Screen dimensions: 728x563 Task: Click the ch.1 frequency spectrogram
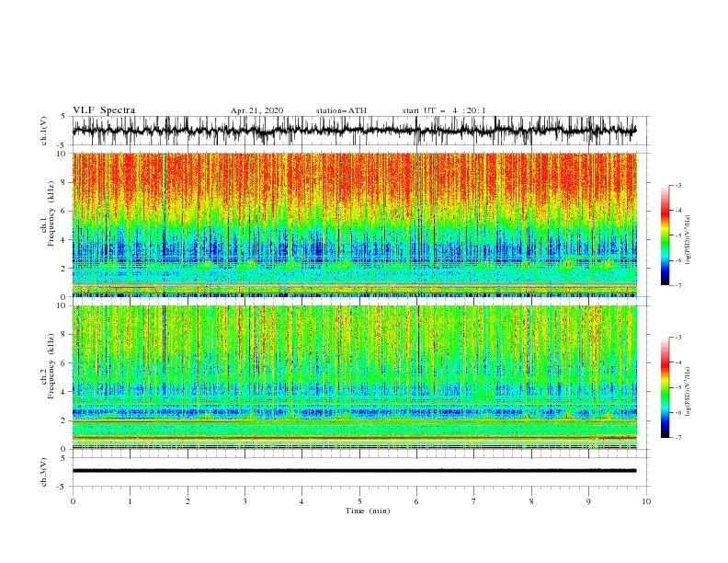coord(355,224)
